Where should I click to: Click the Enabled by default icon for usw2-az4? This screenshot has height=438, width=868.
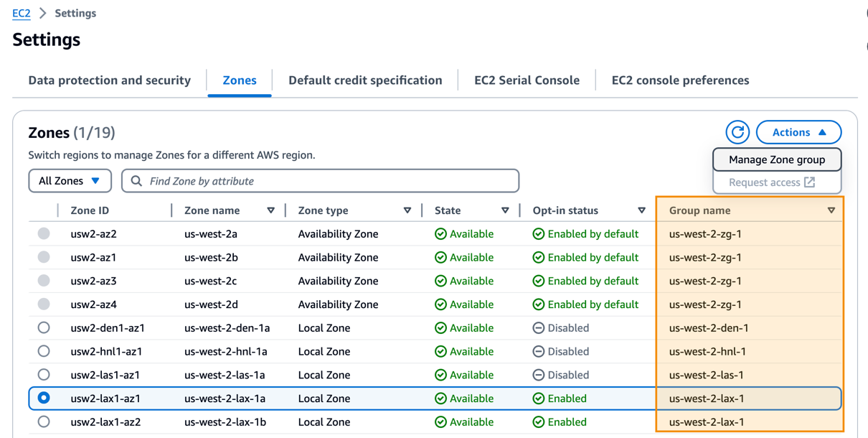(x=538, y=304)
